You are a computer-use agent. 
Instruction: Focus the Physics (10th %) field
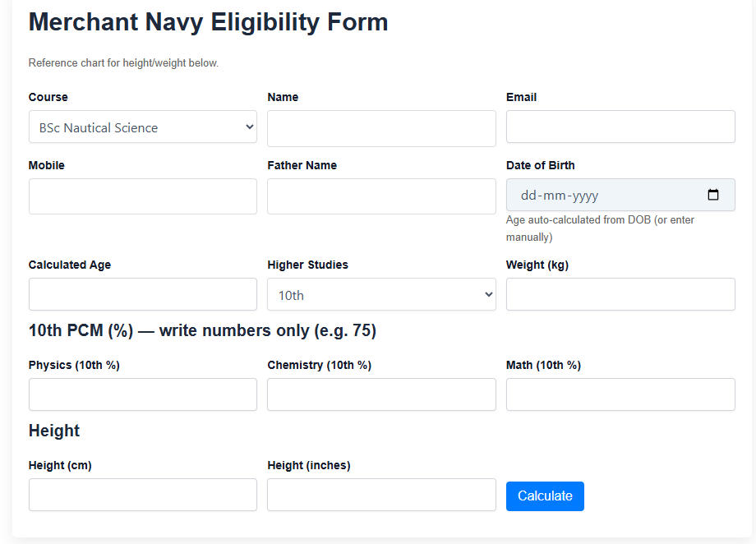142,394
